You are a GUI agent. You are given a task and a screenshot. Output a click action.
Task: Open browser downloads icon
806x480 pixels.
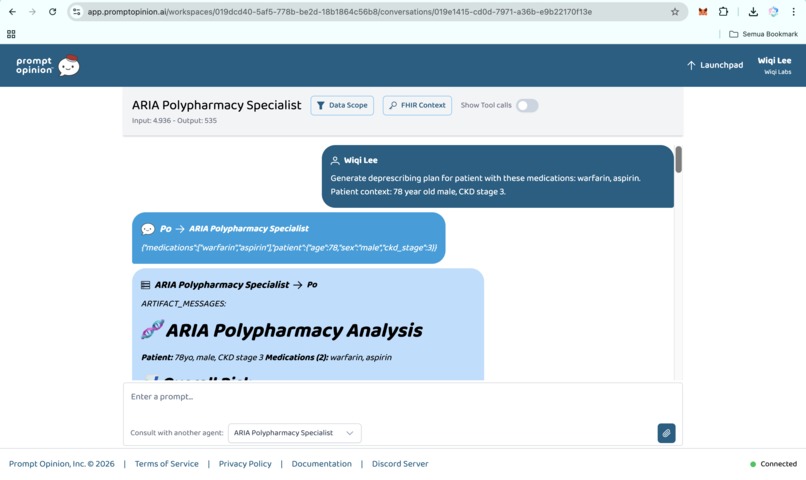tap(753, 11)
